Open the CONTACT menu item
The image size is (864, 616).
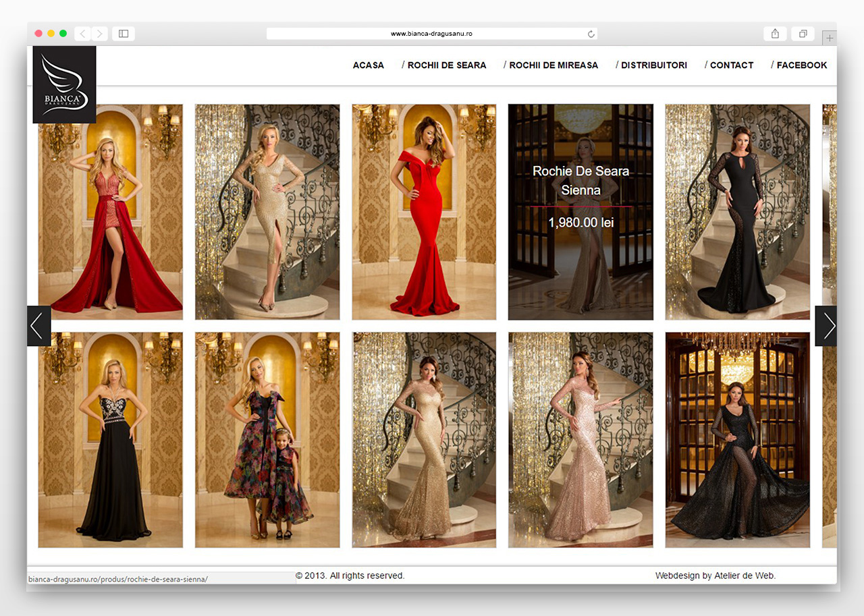(x=732, y=65)
